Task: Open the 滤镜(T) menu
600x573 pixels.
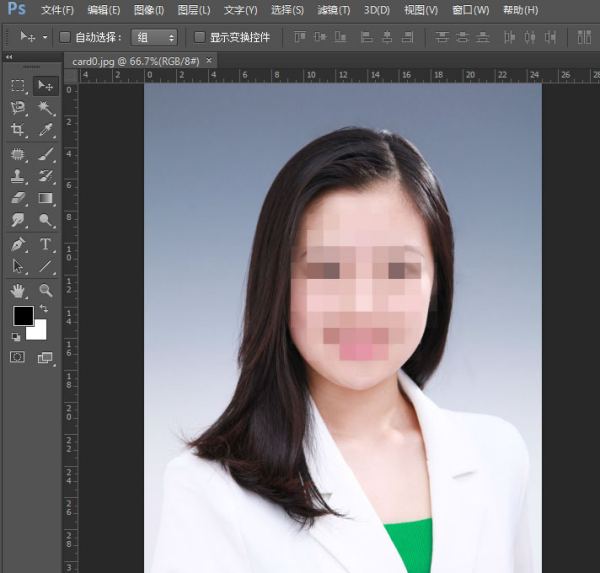Action: pos(333,10)
